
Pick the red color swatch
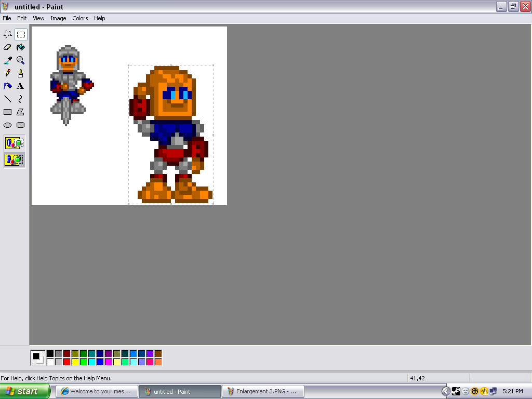click(66, 362)
